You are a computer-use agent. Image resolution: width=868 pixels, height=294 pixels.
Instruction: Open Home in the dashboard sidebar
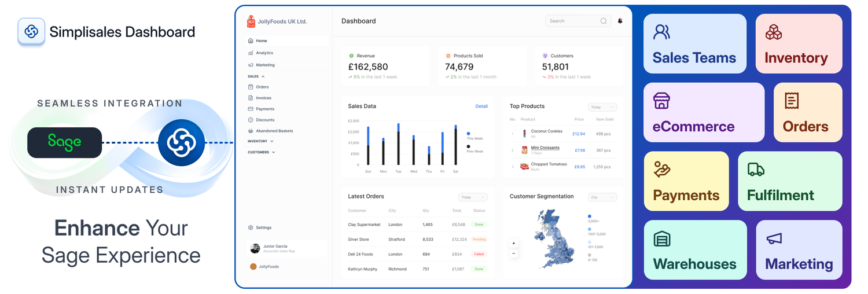click(x=286, y=41)
